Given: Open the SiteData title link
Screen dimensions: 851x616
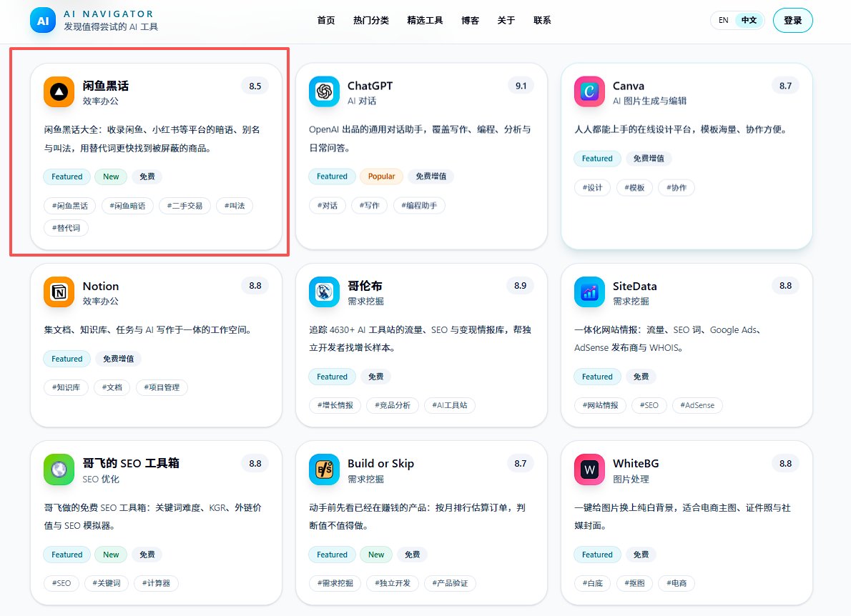Looking at the screenshot, I should [x=634, y=287].
